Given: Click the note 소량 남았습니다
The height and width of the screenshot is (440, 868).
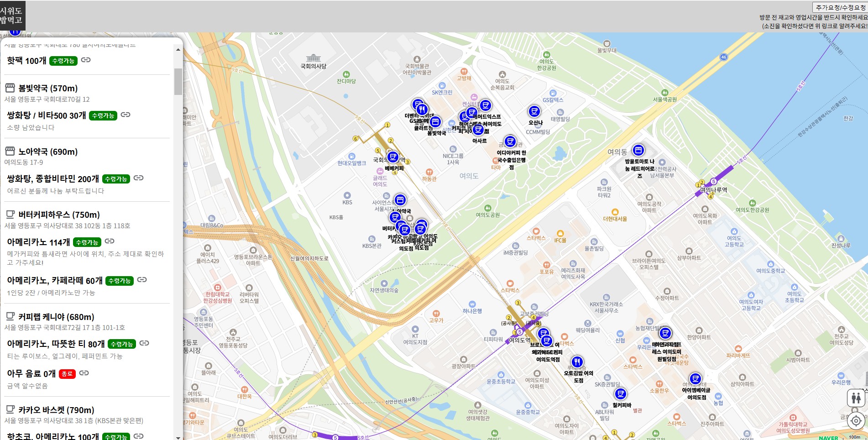Looking at the screenshot, I should tap(31, 127).
